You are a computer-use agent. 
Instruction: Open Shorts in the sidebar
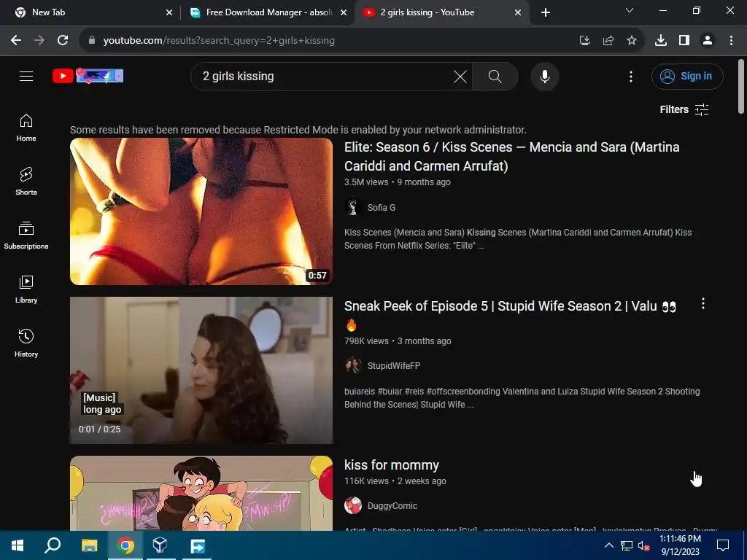[x=26, y=182]
